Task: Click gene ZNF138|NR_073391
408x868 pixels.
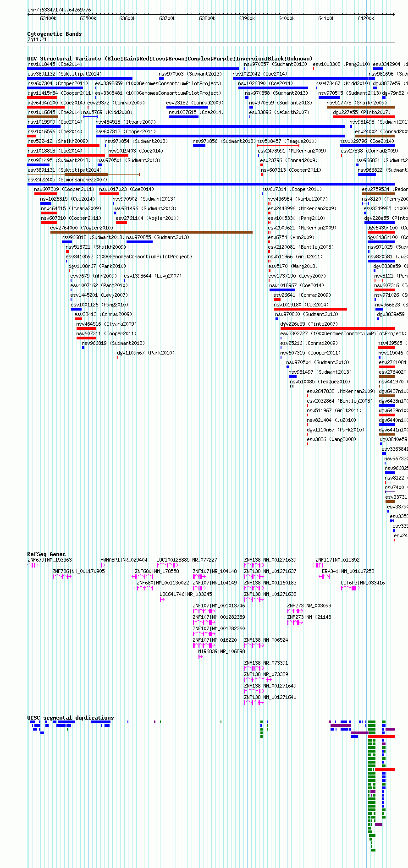Action: (266, 663)
